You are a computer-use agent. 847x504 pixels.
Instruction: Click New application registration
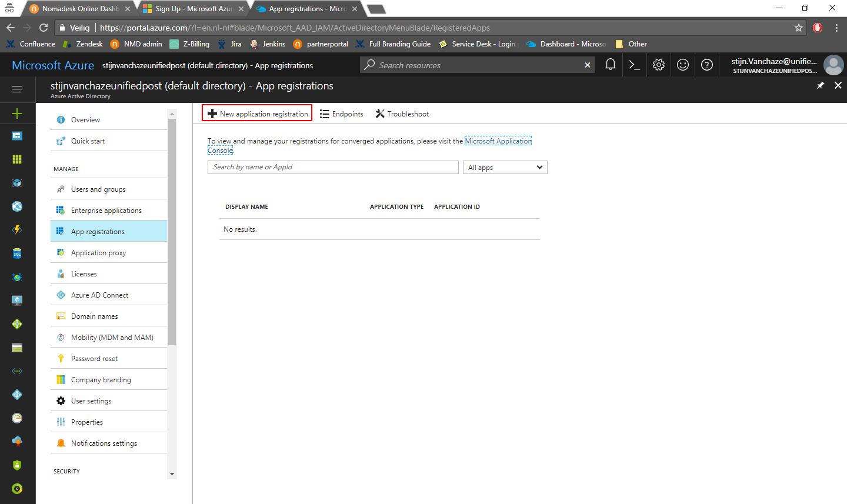click(257, 114)
